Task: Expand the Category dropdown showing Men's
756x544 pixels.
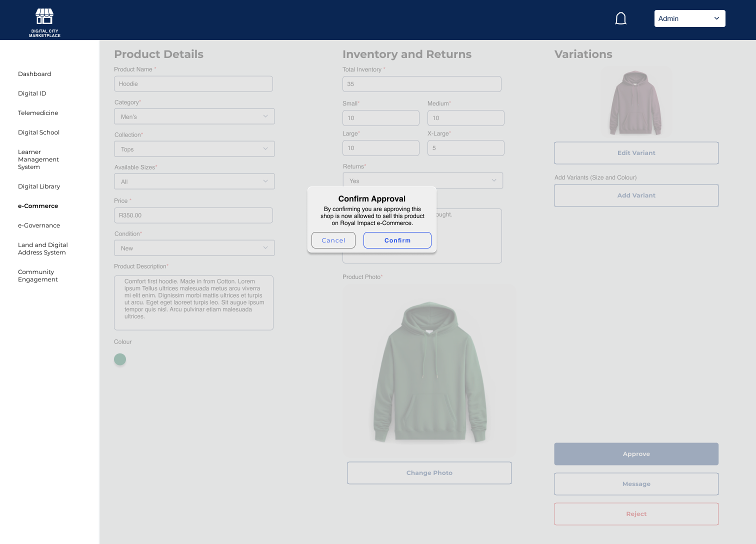Action: point(194,116)
